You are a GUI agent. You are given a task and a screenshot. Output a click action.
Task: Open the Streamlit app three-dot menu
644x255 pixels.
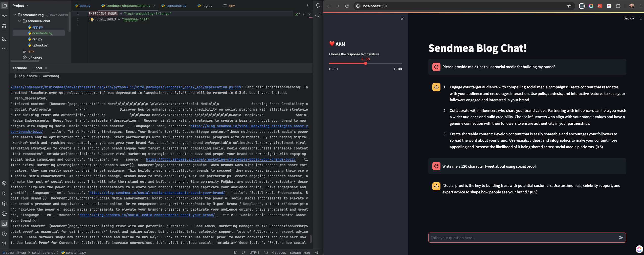tap(641, 18)
